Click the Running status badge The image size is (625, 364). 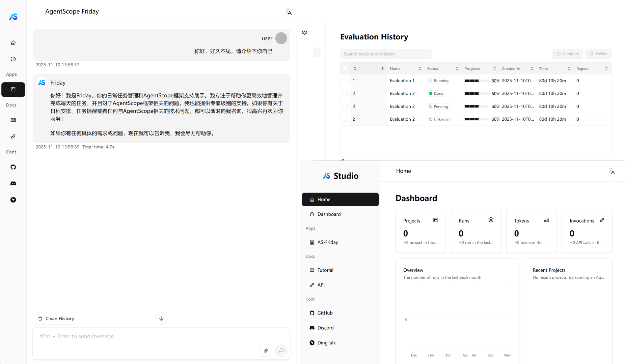pyautogui.click(x=439, y=81)
